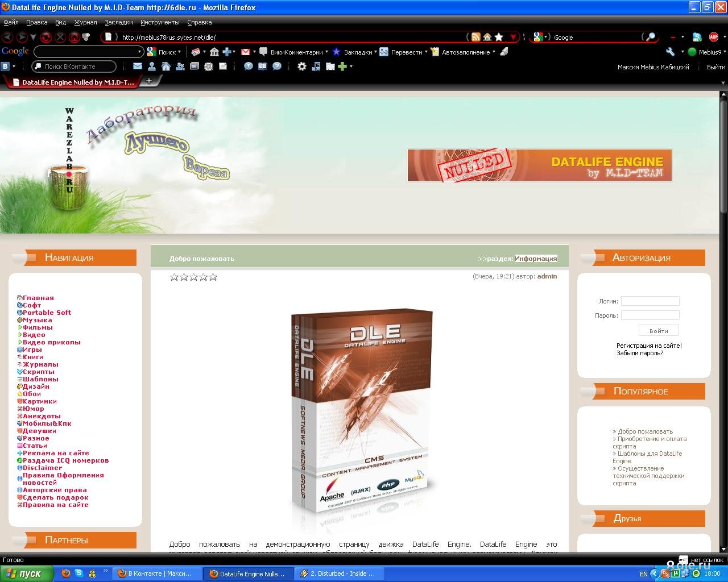Expand the Google toolbar search box dropdown
728x582 pixels.
coord(140,52)
